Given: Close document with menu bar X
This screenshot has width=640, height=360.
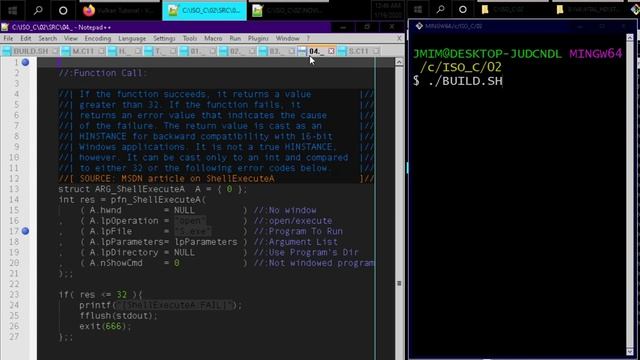Looking at the screenshot, I should [399, 38].
